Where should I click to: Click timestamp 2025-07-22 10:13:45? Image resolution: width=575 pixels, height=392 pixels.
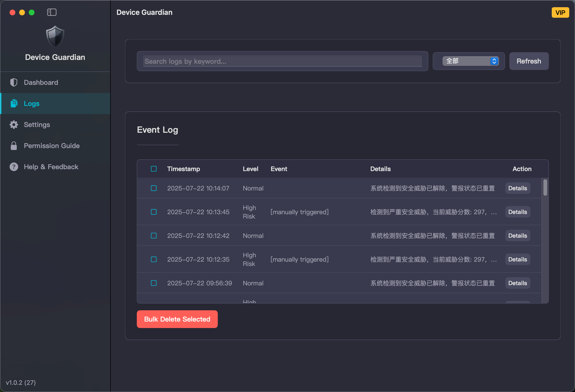click(198, 212)
